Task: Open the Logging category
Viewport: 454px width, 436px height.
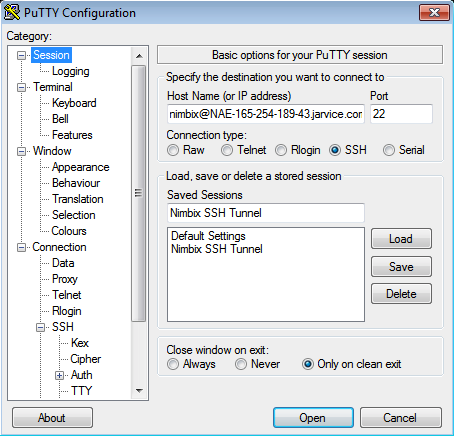Action: click(x=71, y=71)
